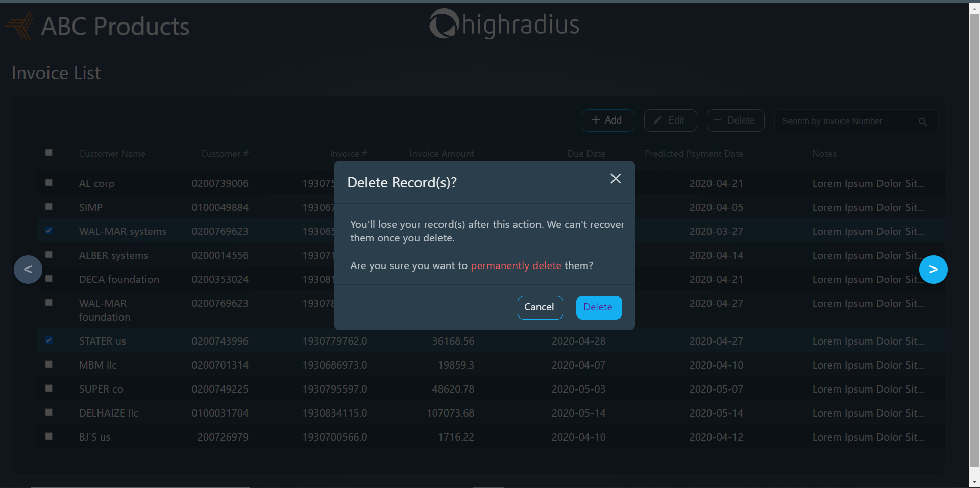Click invoice amount 107073.68
Screen dimensions: 980x488
451,413
